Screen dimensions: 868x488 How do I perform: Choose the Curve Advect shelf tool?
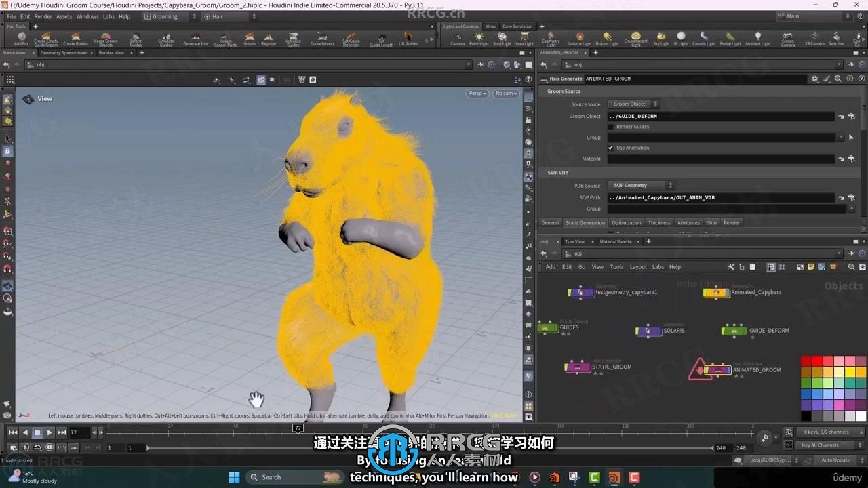[322, 39]
